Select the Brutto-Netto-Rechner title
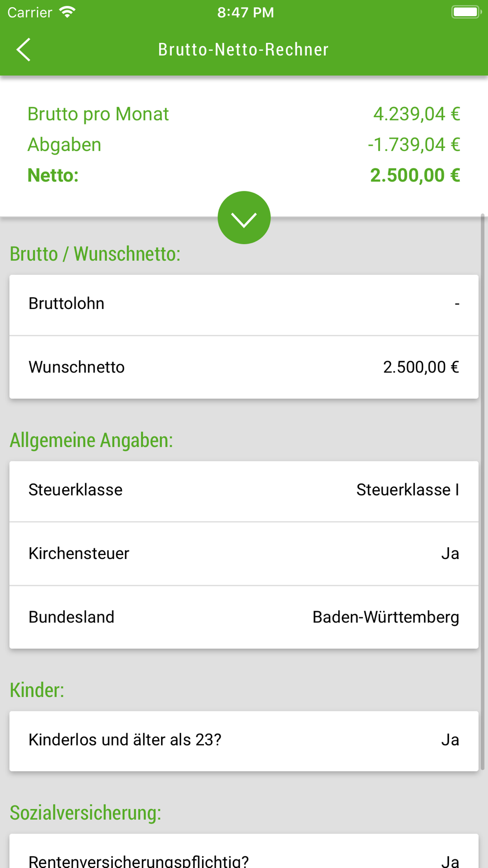Image resolution: width=488 pixels, height=868 pixels. (x=244, y=49)
